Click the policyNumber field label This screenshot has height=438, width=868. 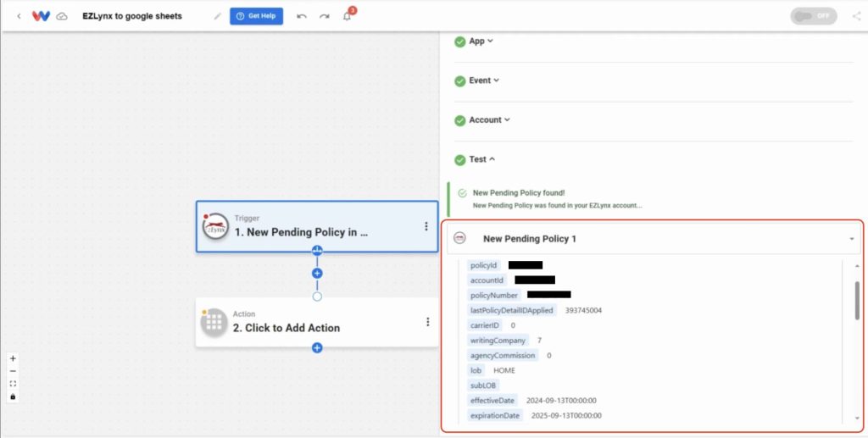[x=494, y=296]
